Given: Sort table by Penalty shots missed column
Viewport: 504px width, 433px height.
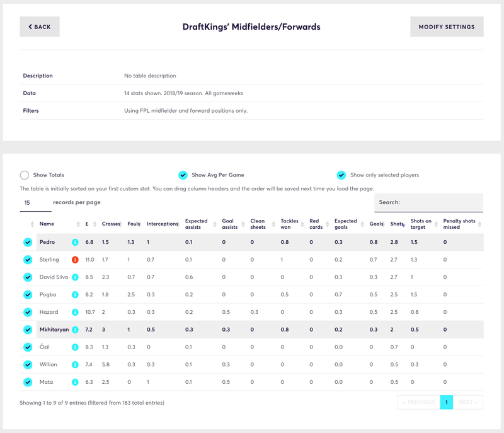Looking at the screenshot, I should (x=459, y=224).
